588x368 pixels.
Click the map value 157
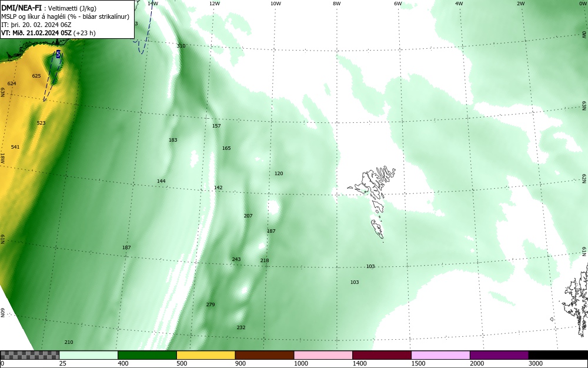[216, 126]
